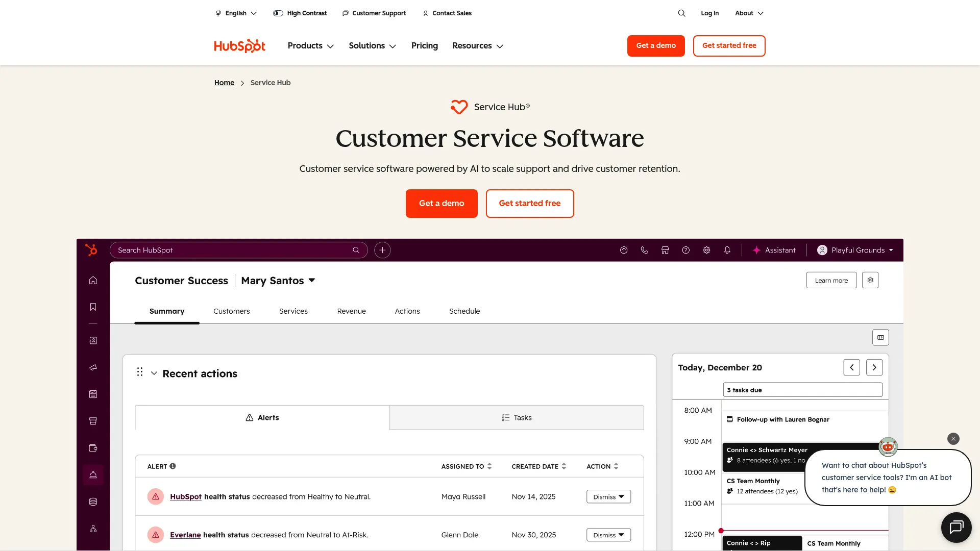This screenshot has height=551, width=980.
Task: Click the phone call icon in the top bar
Action: point(644,250)
